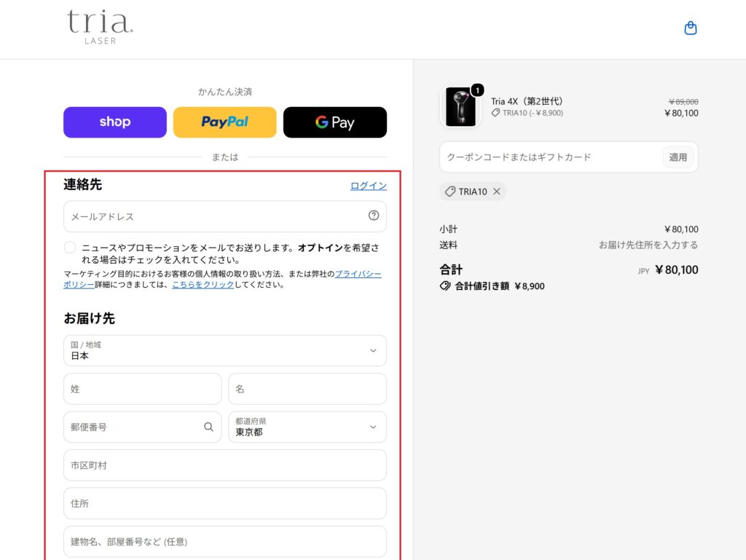The height and width of the screenshot is (560, 746).
Task: Click the 適用 apply button
Action: pos(678,157)
